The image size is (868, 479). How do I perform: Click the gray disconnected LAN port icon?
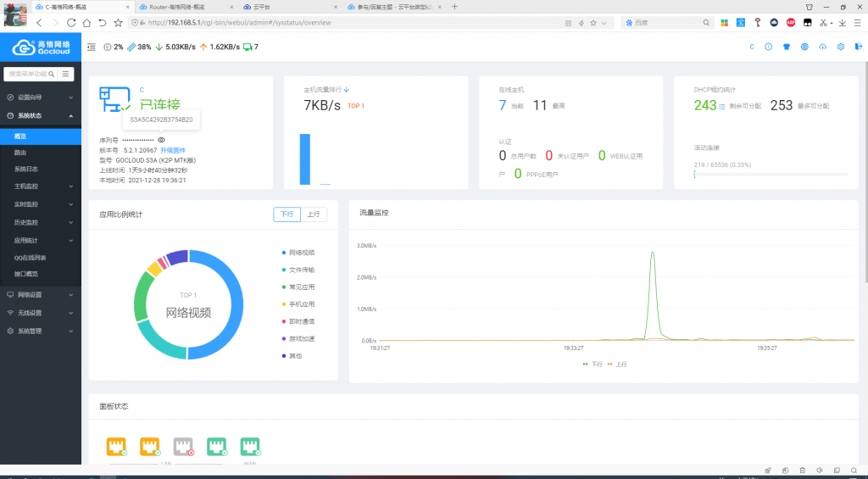click(183, 446)
